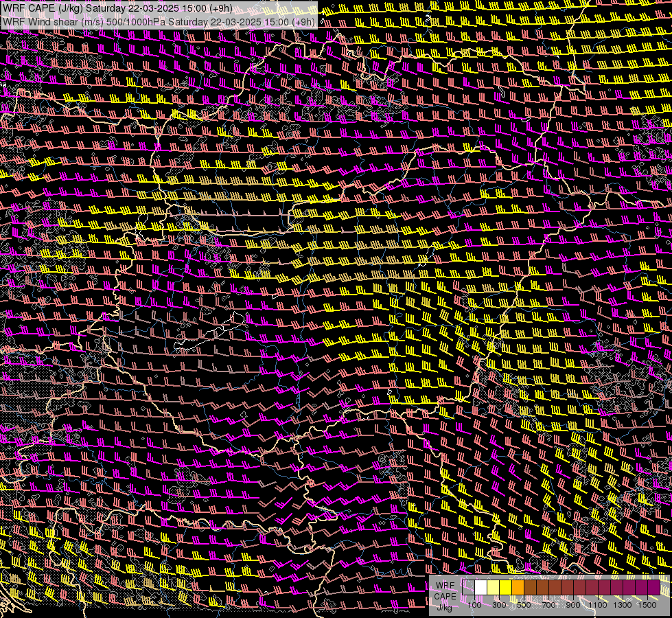Click the '1100' legend scale label
The image size is (672, 618).
point(598,605)
